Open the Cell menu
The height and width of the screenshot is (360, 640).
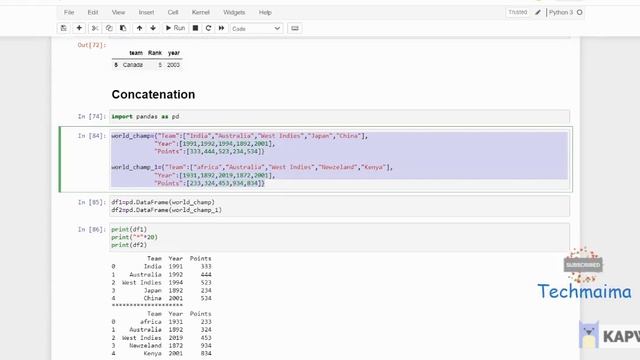pyautogui.click(x=173, y=12)
